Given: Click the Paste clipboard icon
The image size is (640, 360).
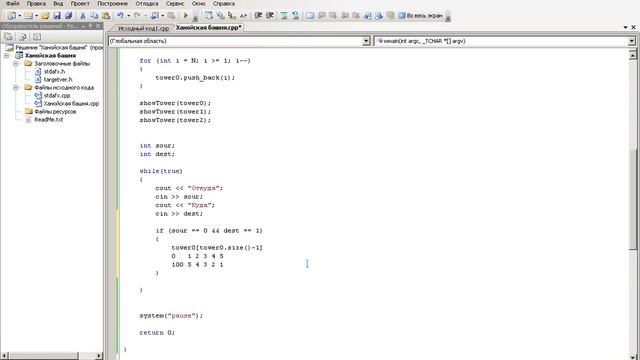Looking at the screenshot, I should coord(106,16).
